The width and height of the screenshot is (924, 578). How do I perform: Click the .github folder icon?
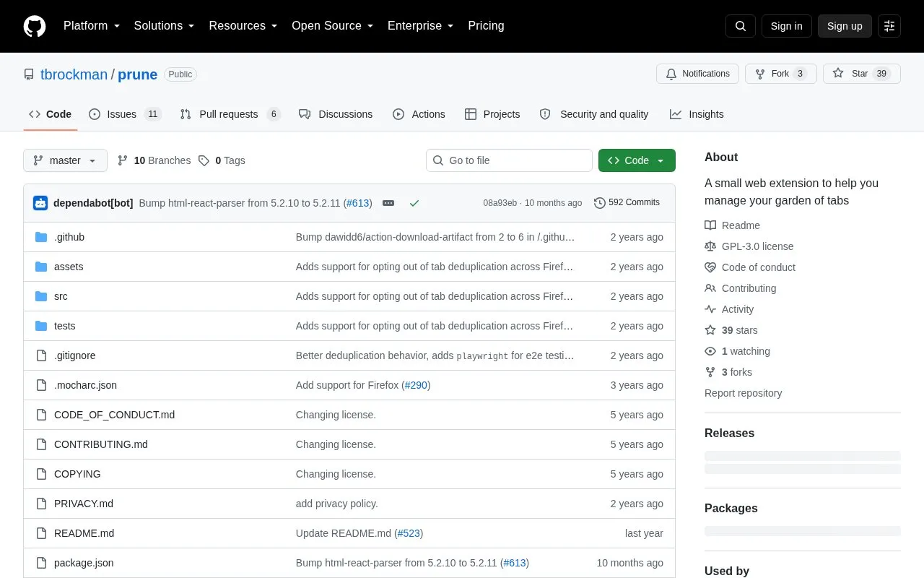point(41,237)
